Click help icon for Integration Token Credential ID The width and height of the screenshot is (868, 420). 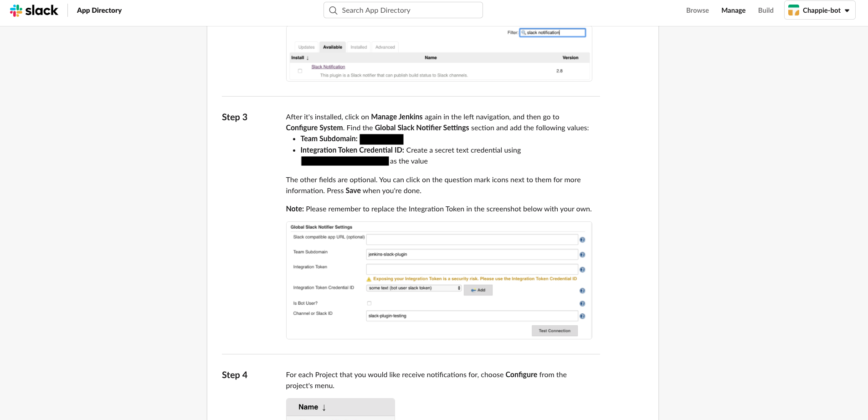click(x=582, y=291)
